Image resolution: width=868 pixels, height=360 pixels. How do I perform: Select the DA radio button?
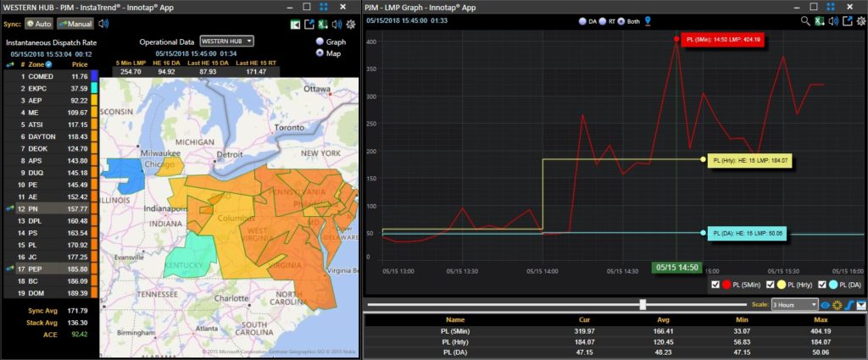(x=582, y=21)
